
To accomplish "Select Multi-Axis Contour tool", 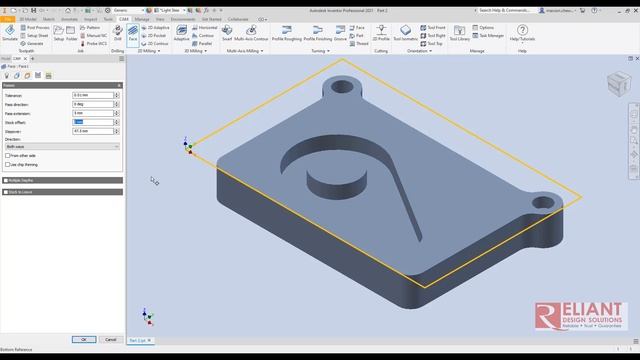I will tap(251, 33).
